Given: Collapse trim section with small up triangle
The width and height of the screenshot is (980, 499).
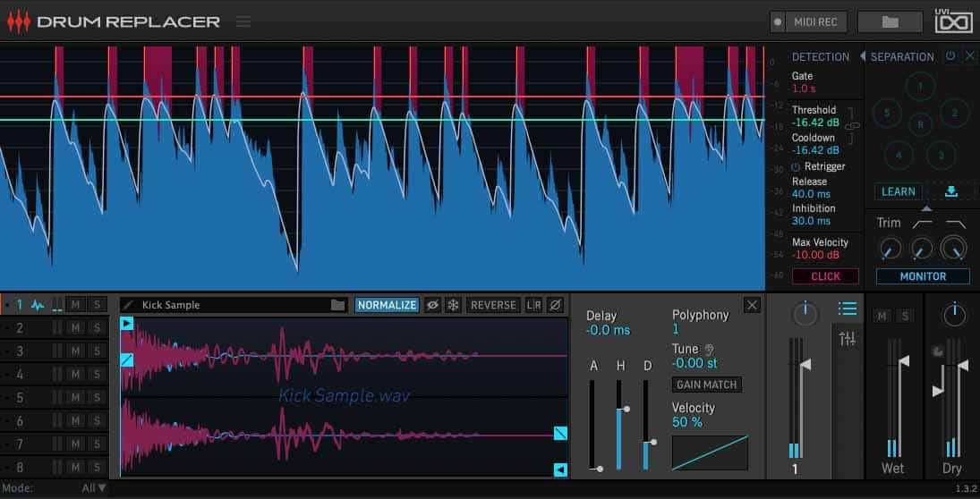Looking at the screenshot, I should (927, 208).
